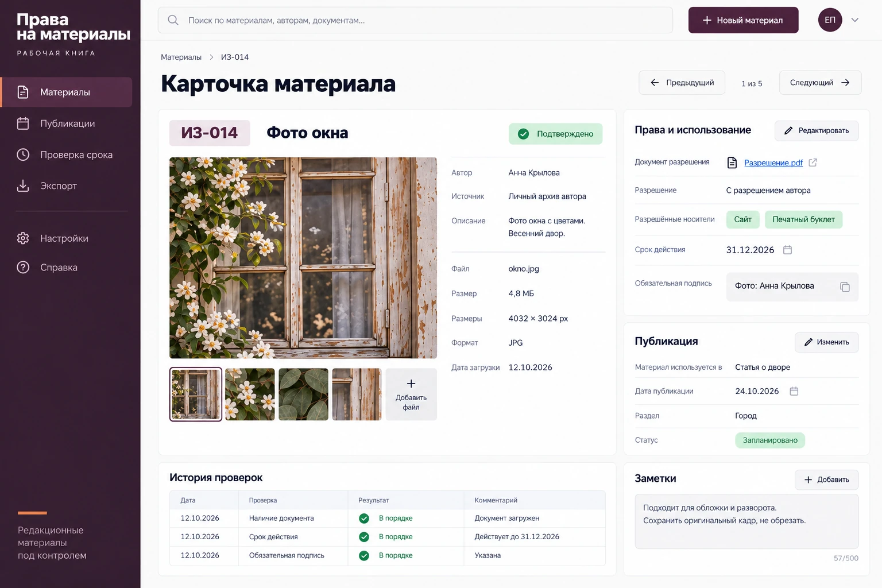882x588 pixels.
Task: Click check icon in Обязательная подпись row
Action: pos(364,556)
